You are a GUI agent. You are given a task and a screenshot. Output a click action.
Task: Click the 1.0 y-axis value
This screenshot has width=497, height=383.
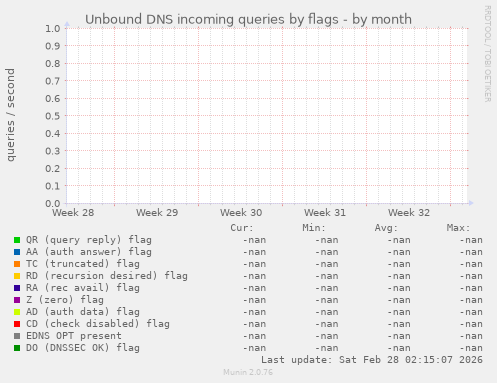point(53,28)
